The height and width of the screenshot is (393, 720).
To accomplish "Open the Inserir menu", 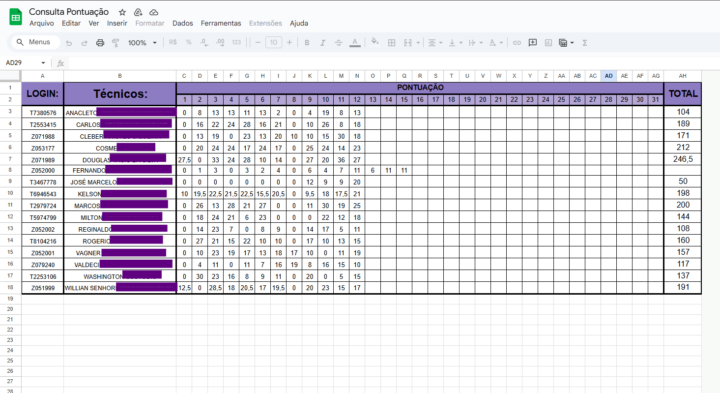I will point(117,23).
